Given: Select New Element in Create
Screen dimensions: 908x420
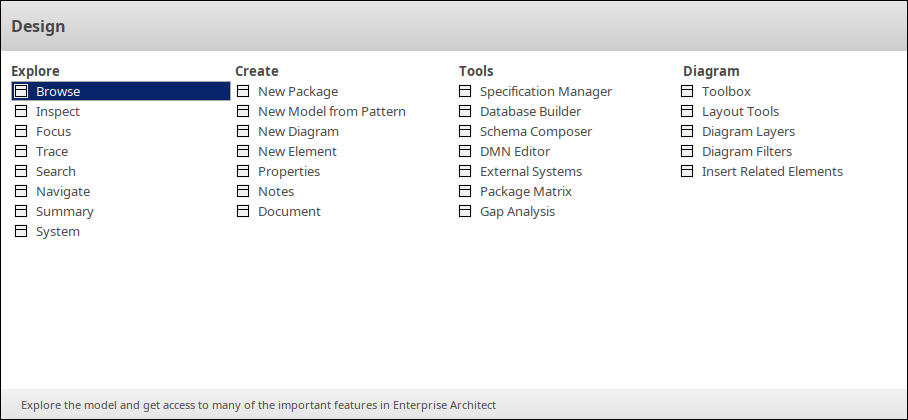Looking at the screenshot, I should pyautogui.click(x=297, y=151).
